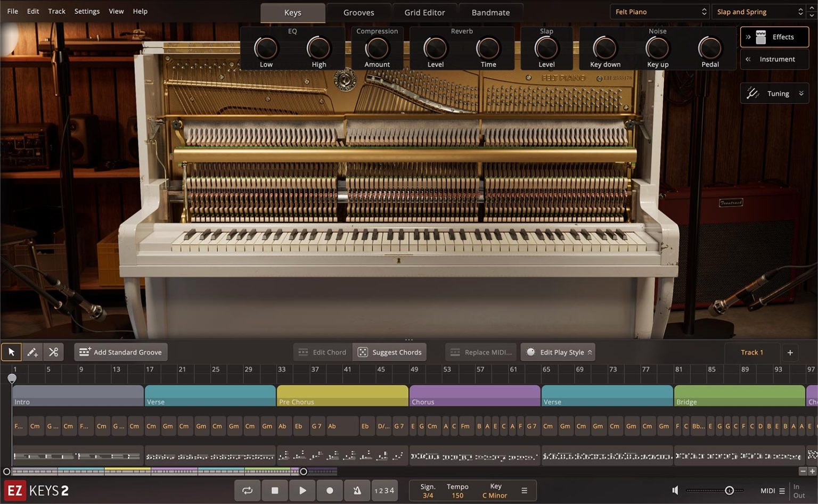Select the arrow pointer tool

(11, 352)
